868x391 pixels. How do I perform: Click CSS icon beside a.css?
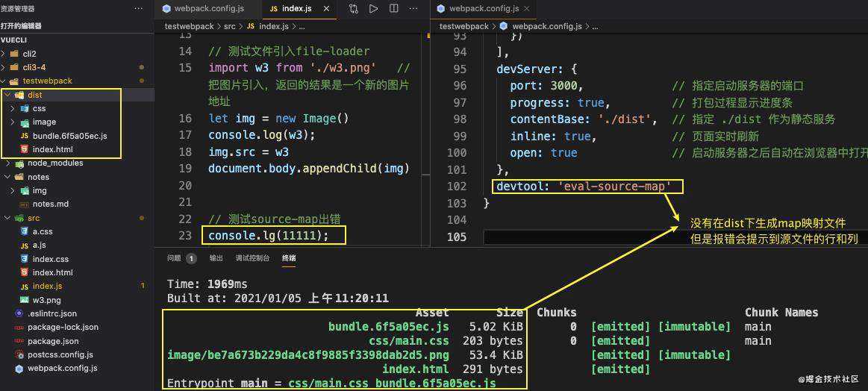click(24, 231)
